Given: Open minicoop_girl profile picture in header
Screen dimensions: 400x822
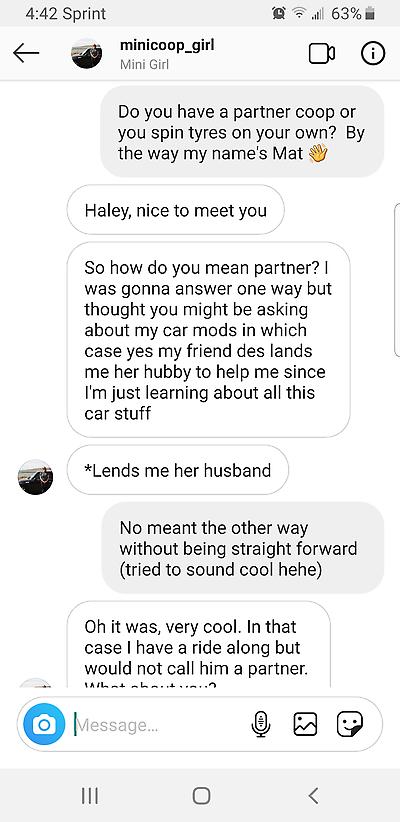Looking at the screenshot, I should 87,53.
